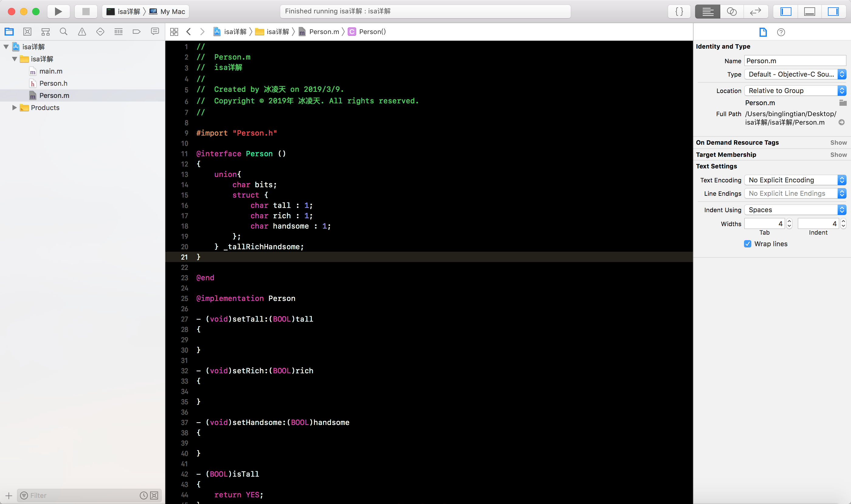Edit the file Name field
Screen dimensions: 851x504
[x=795, y=61]
